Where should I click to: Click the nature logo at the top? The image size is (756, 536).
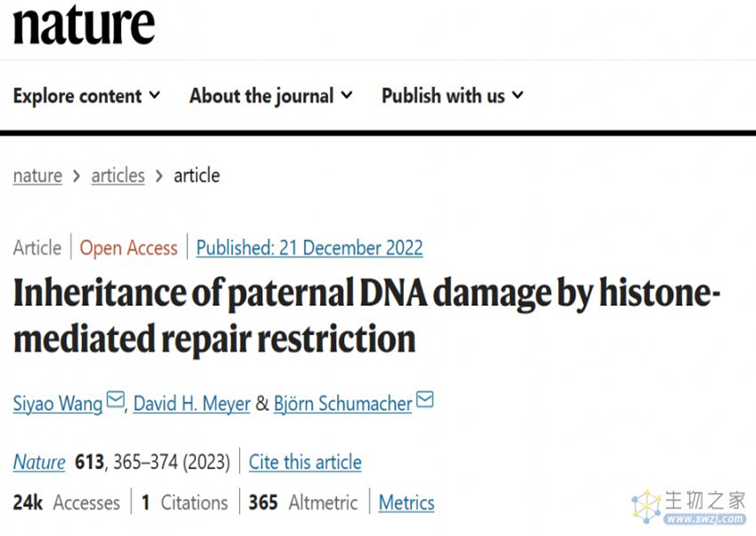pos(84,25)
